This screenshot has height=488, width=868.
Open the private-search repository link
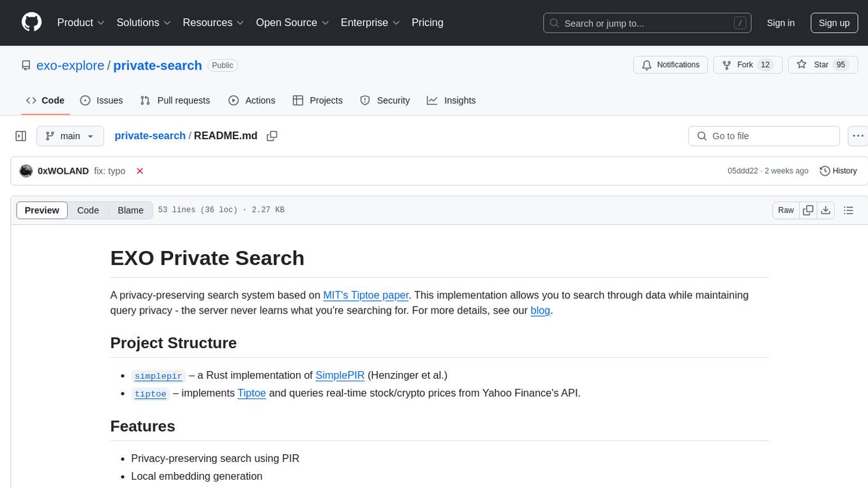coord(158,65)
